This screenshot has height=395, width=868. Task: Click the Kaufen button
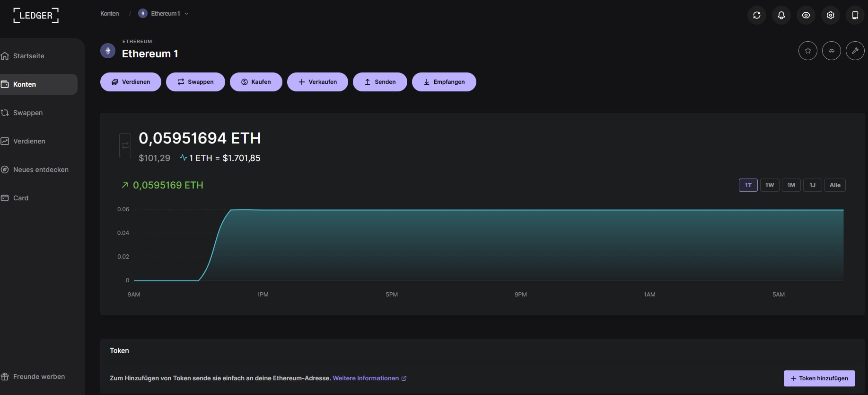coord(256,82)
